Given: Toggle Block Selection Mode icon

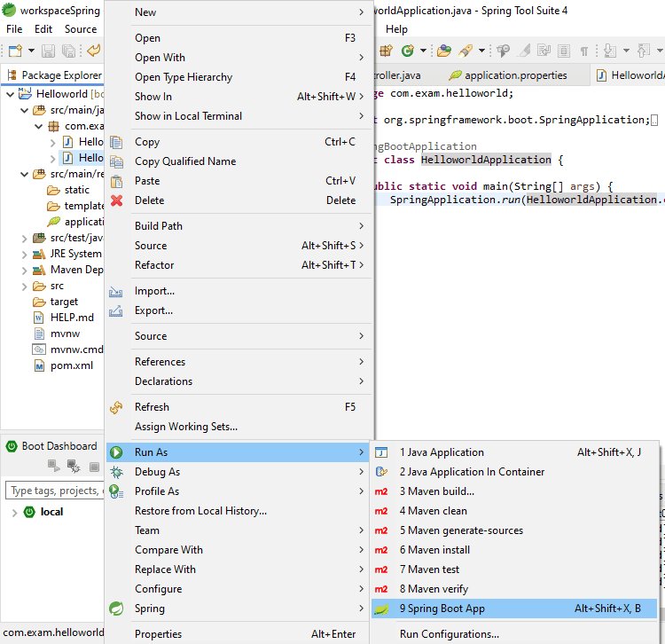Looking at the screenshot, I should coord(564,51).
